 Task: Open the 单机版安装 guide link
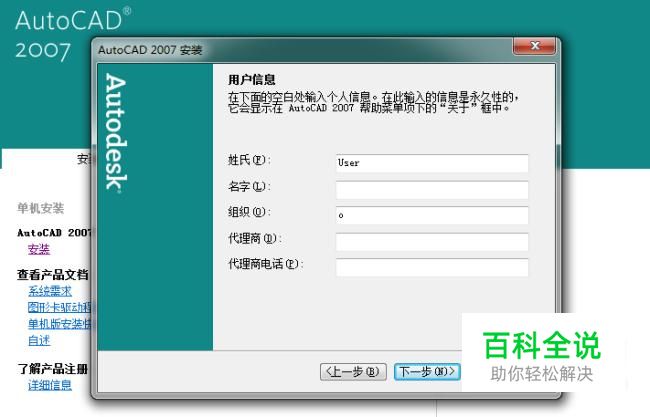point(59,324)
